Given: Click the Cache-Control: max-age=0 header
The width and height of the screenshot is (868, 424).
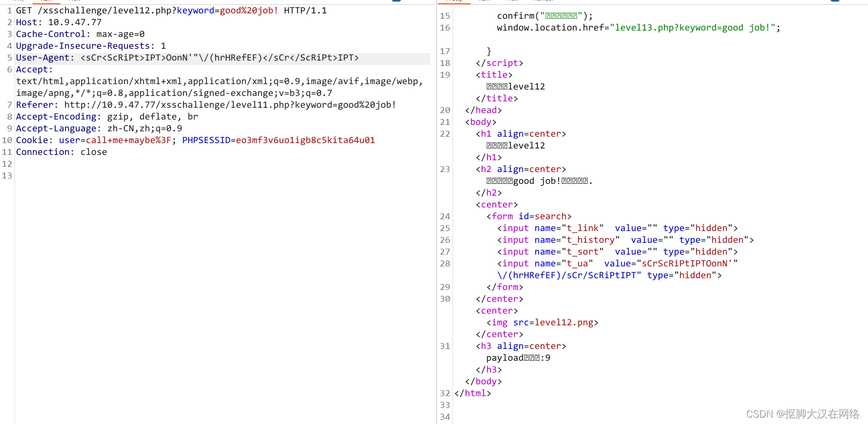Looking at the screenshot, I should (80, 34).
